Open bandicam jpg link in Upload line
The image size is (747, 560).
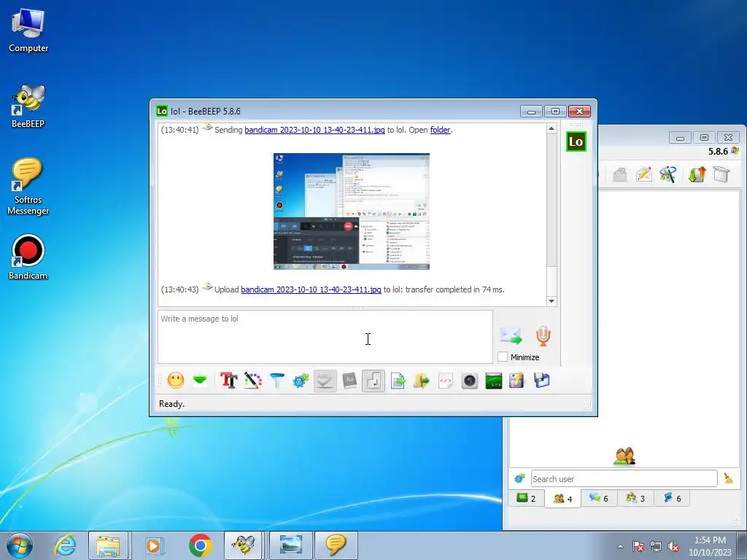click(311, 289)
